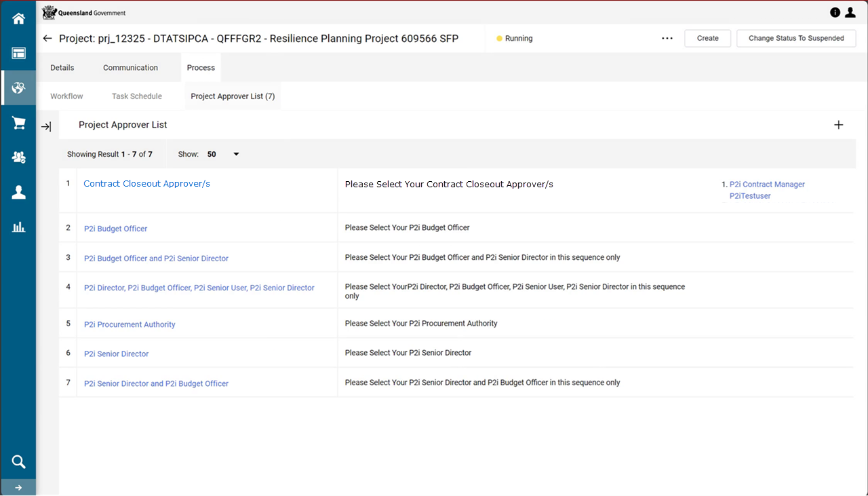Open the Show 50 results dropdown
The height and width of the screenshot is (496, 868).
(x=223, y=154)
